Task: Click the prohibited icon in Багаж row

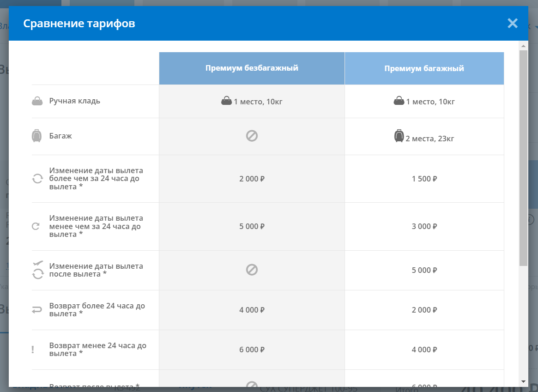Action: 252,136
